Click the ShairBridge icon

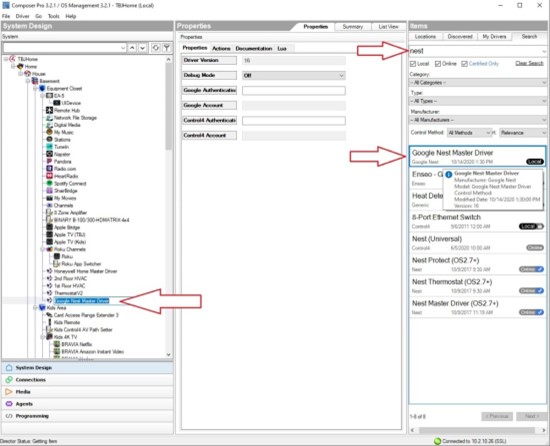coord(49,191)
